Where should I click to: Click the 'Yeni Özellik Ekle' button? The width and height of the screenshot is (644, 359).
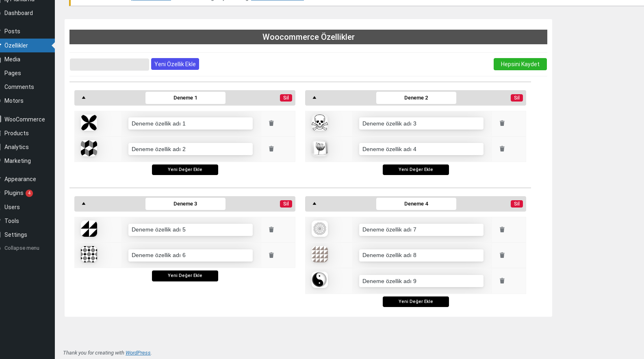(x=175, y=64)
